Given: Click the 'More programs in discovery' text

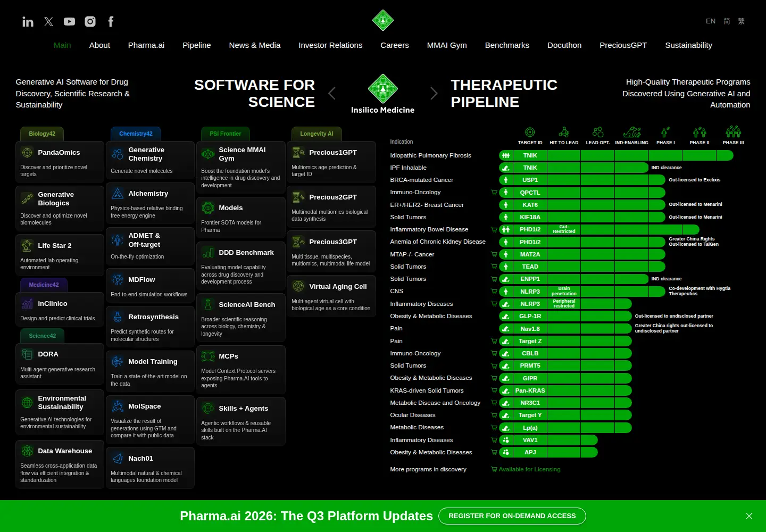Looking at the screenshot, I should point(428,470).
